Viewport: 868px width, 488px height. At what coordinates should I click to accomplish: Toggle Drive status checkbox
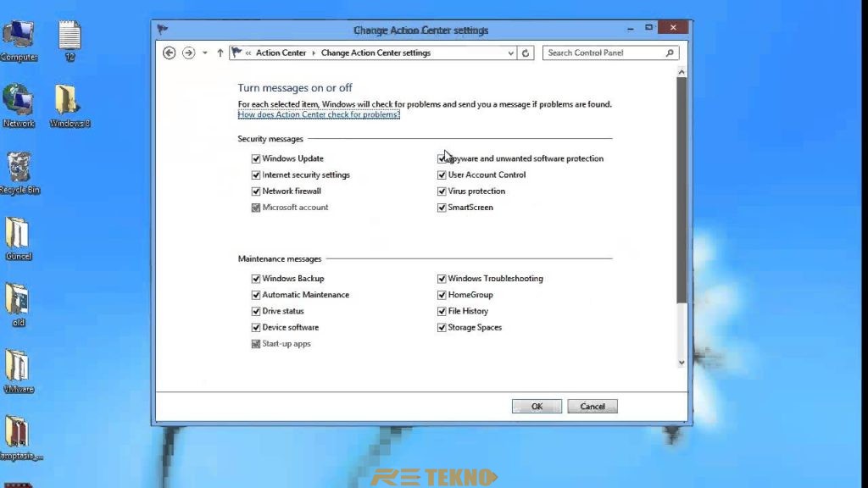pos(256,312)
